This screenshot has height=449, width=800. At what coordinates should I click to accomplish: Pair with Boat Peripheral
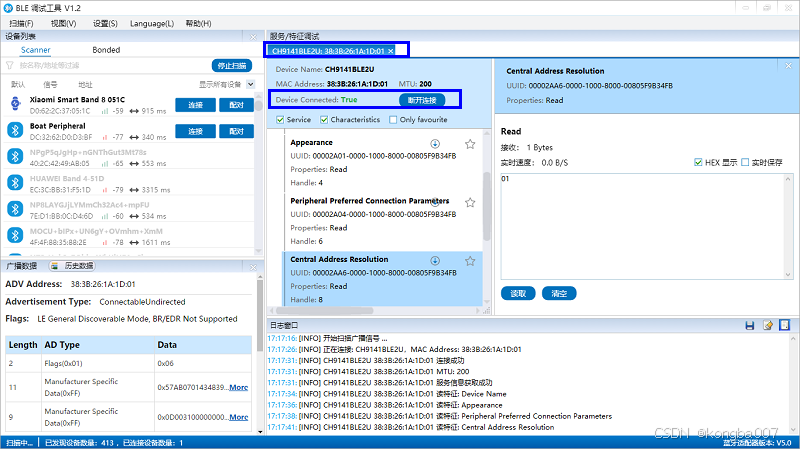tap(236, 131)
